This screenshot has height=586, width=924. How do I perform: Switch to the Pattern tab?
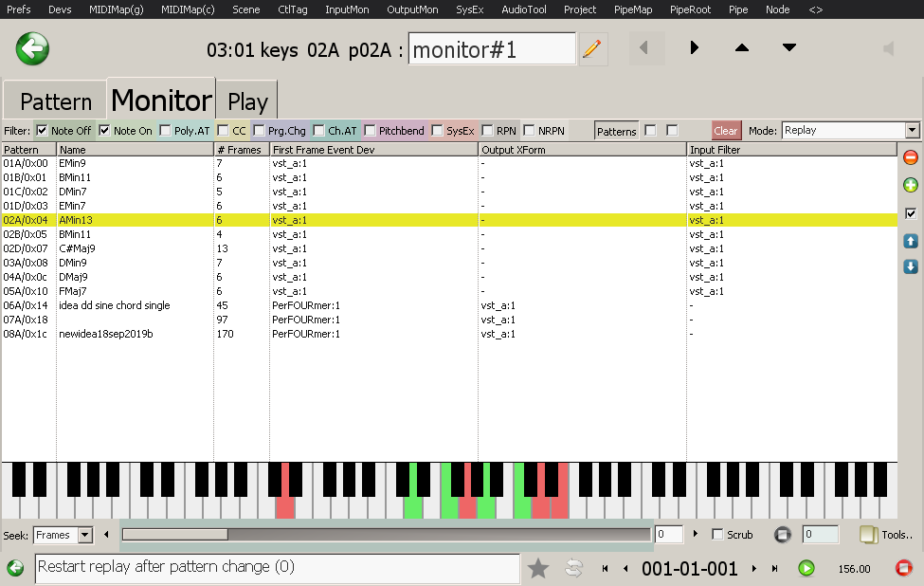[x=55, y=101]
